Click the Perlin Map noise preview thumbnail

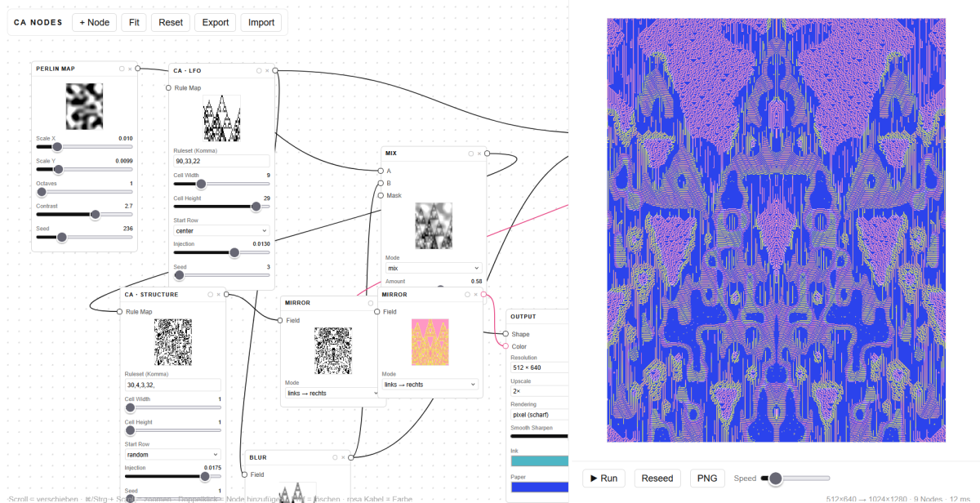coord(85,106)
